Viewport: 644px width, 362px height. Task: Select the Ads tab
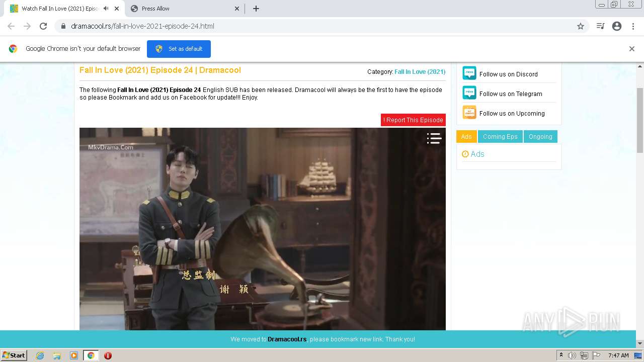[x=466, y=137]
